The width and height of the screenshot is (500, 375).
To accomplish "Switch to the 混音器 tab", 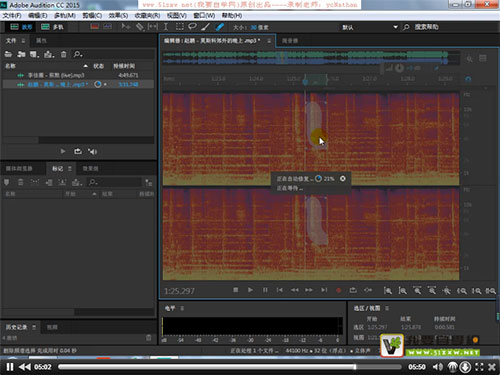I will point(290,41).
